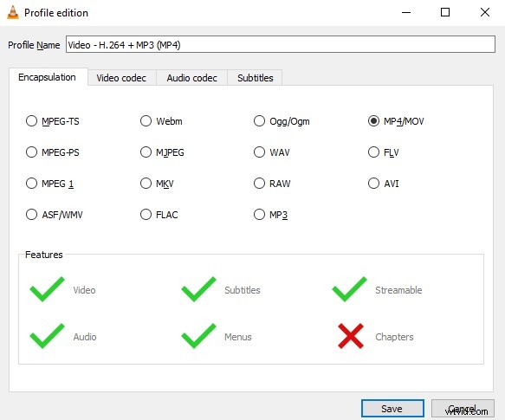The width and height of the screenshot is (505, 420).
Task: Cancel the profile edition dialog
Action: click(463, 409)
